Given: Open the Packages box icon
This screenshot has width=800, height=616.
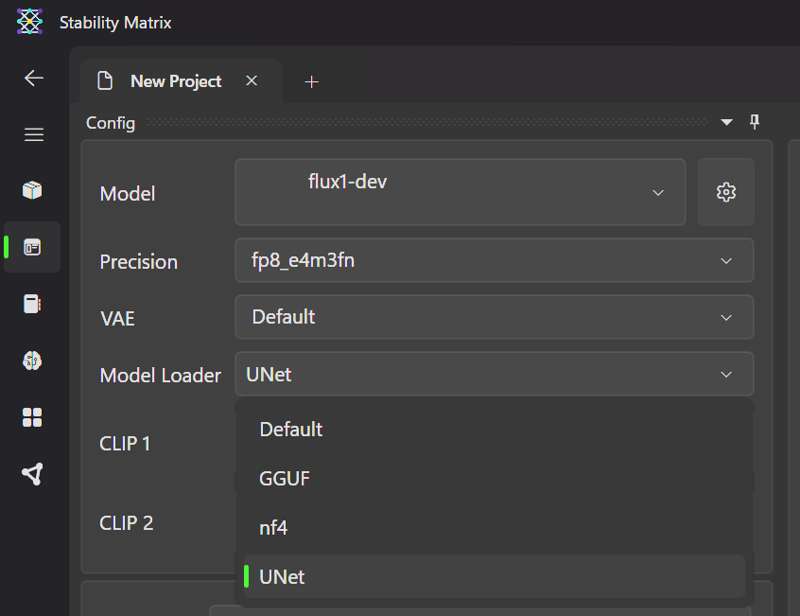Looking at the screenshot, I should tap(32, 190).
